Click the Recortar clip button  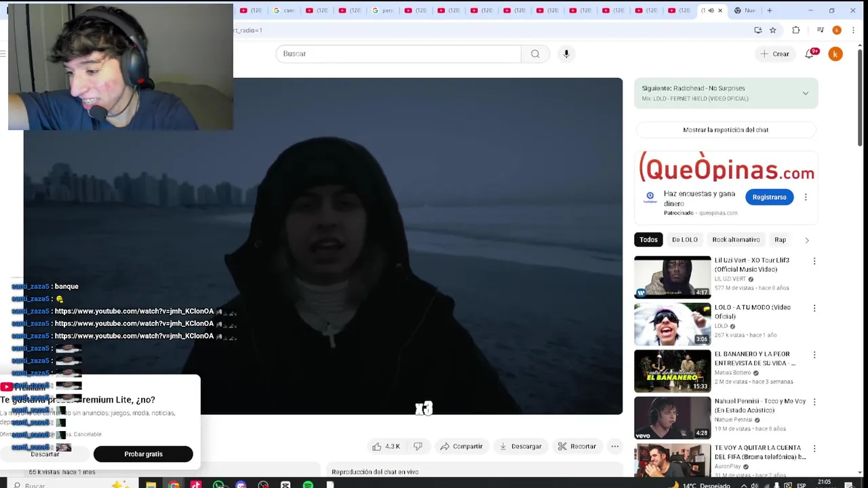click(x=577, y=447)
